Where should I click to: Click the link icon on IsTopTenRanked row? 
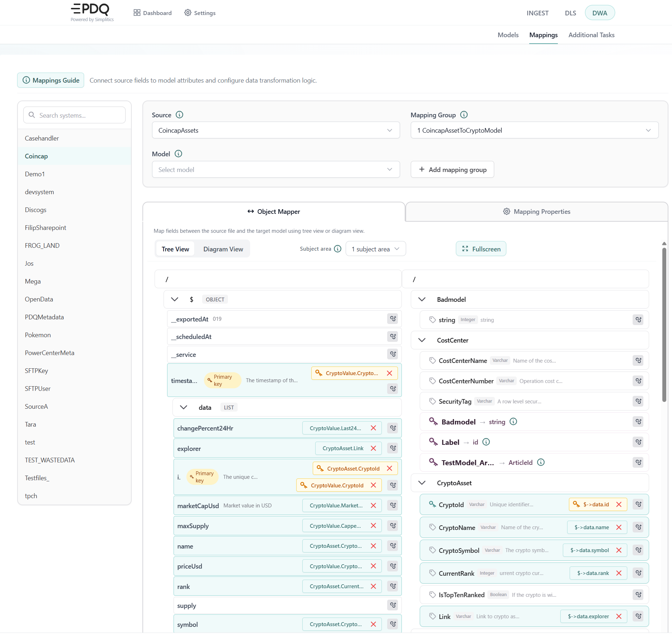point(638,595)
